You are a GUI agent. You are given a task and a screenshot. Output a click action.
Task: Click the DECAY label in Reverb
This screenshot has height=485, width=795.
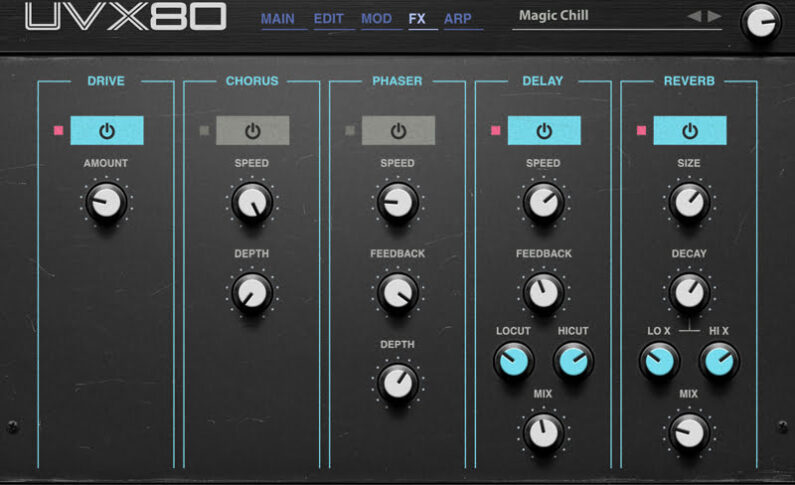(689, 253)
